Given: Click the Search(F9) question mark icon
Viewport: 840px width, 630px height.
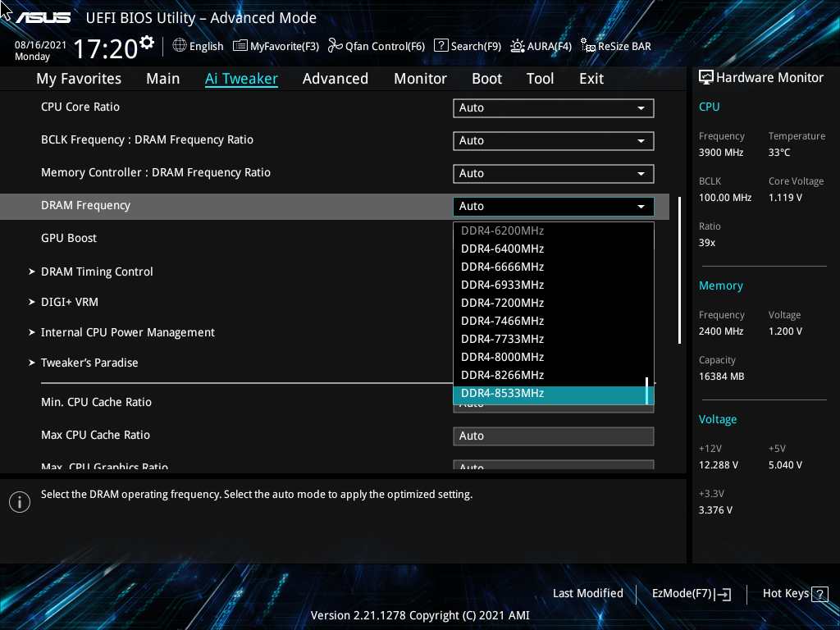Looking at the screenshot, I should click(441, 46).
